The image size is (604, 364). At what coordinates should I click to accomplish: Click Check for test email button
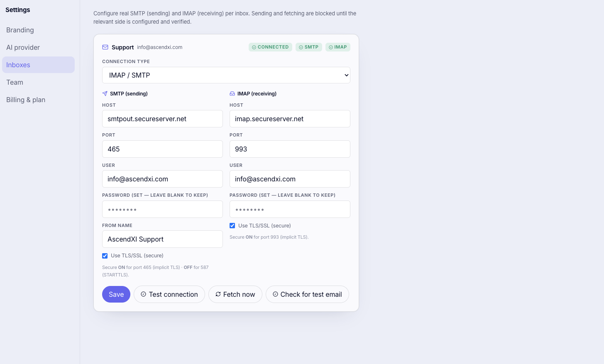(x=307, y=294)
